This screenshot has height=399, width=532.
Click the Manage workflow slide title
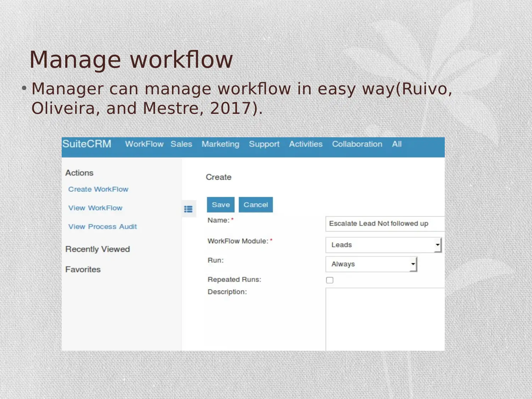(x=131, y=60)
